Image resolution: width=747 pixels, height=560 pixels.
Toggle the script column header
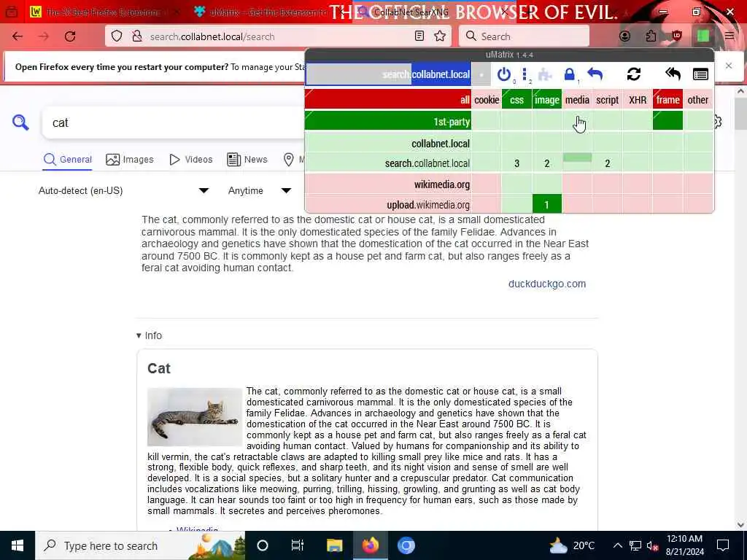pyautogui.click(x=608, y=99)
